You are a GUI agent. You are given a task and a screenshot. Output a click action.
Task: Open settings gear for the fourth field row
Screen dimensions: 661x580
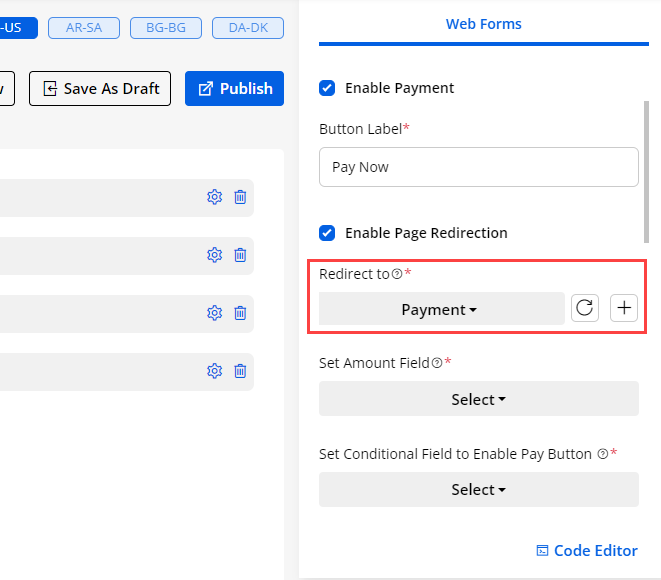tap(214, 371)
